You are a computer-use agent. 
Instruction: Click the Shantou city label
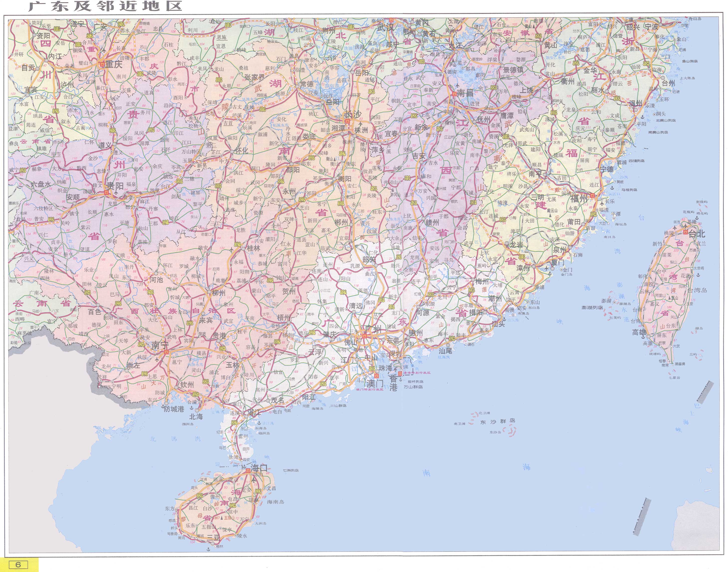pos(498,324)
